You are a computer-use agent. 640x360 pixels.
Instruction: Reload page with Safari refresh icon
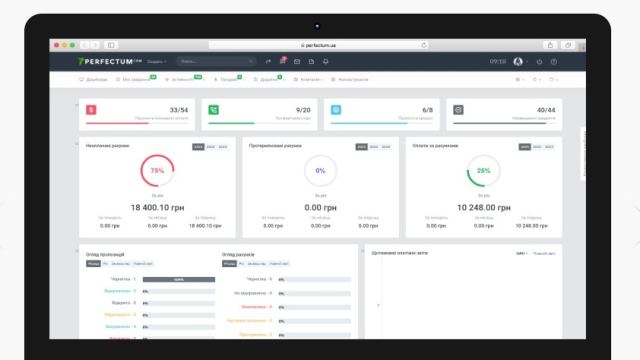coord(424,45)
